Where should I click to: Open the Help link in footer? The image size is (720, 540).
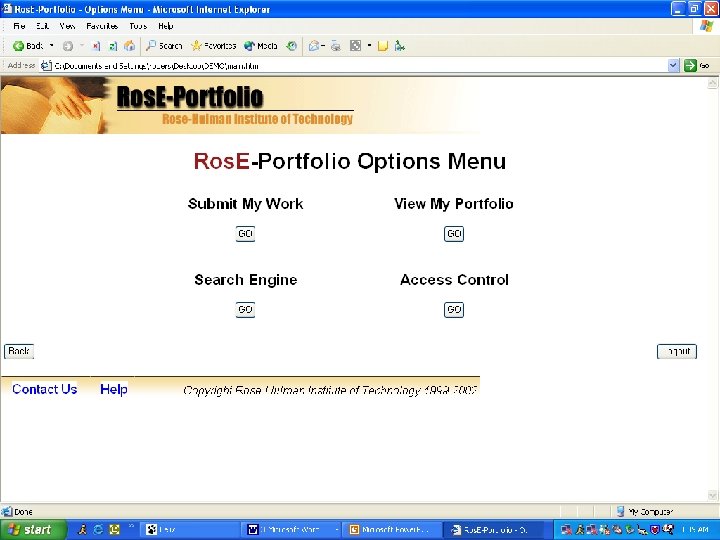click(x=114, y=389)
